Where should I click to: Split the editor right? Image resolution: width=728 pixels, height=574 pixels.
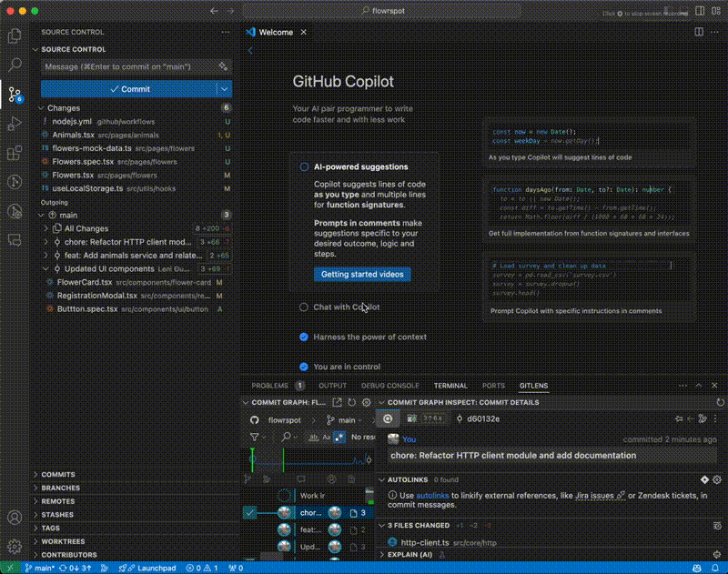click(x=699, y=32)
